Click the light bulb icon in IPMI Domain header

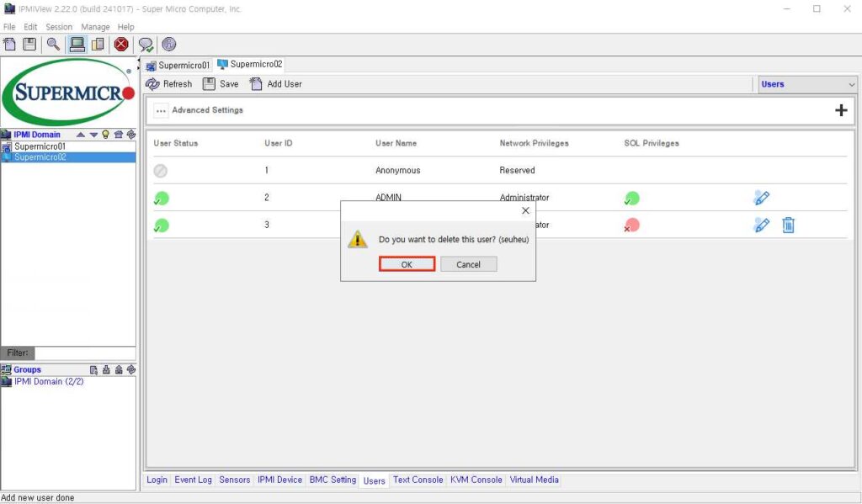click(105, 135)
